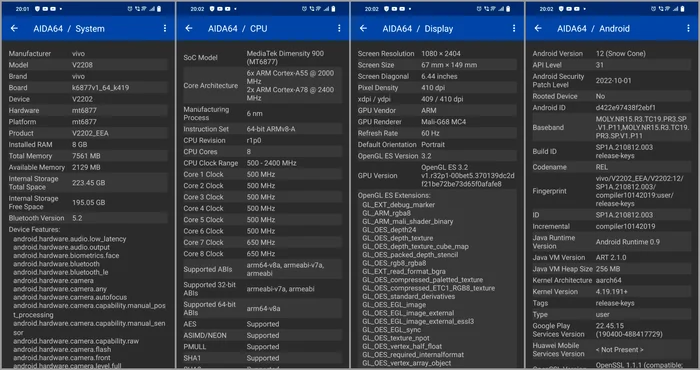Select the Product V2202_EEA row
This screenshot has height=370, width=700.
coord(88,133)
